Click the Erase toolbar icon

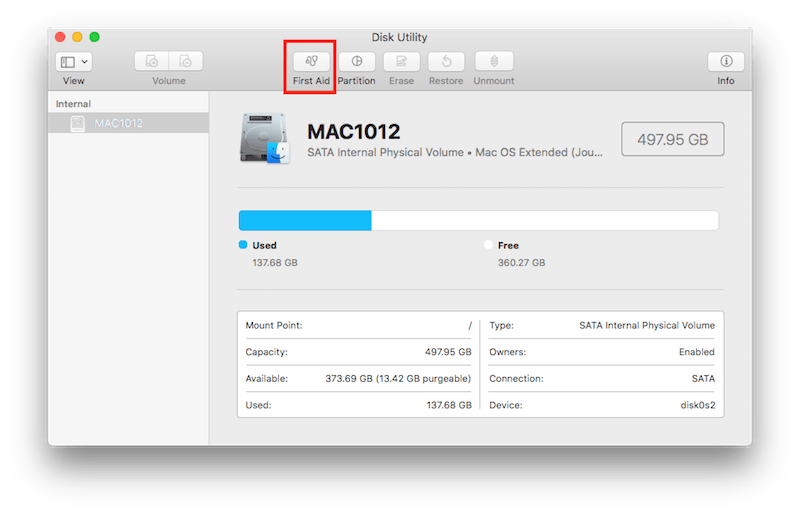(x=402, y=62)
